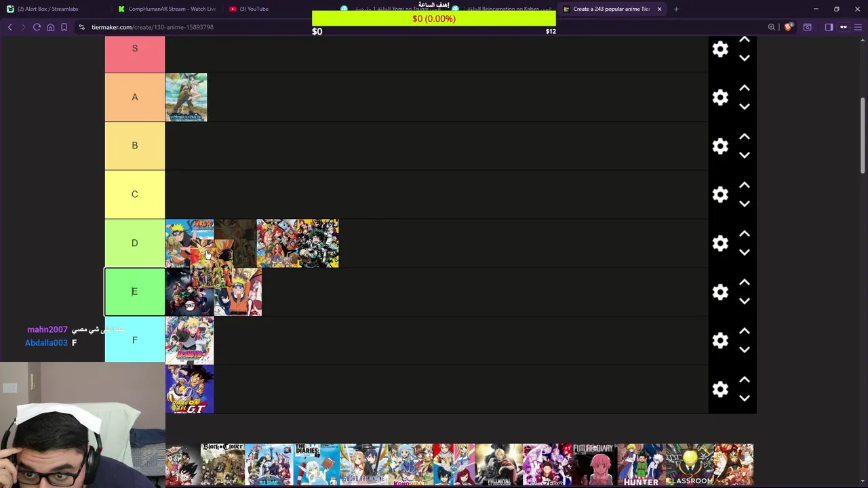This screenshot has width=868, height=488.
Task: Select the anime poster in A tier
Action: 186,98
